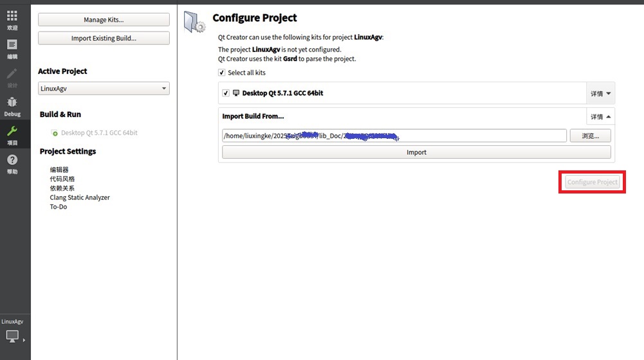Click the wide Import button

click(x=416, y=152)
